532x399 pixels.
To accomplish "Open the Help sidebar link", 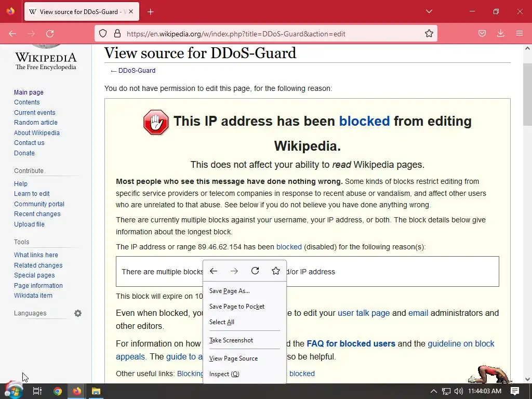I will pos(21,183).
